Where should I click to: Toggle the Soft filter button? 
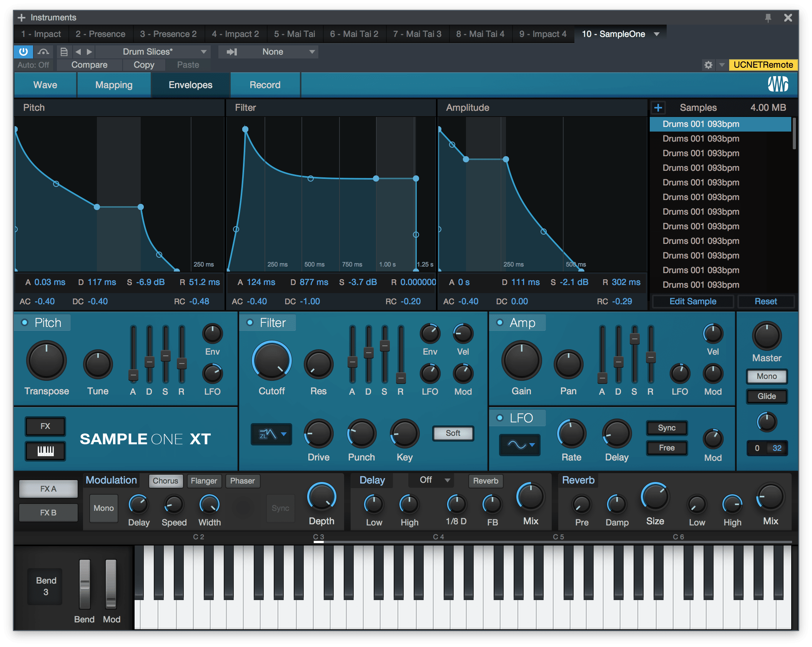(x=453, y=434)
